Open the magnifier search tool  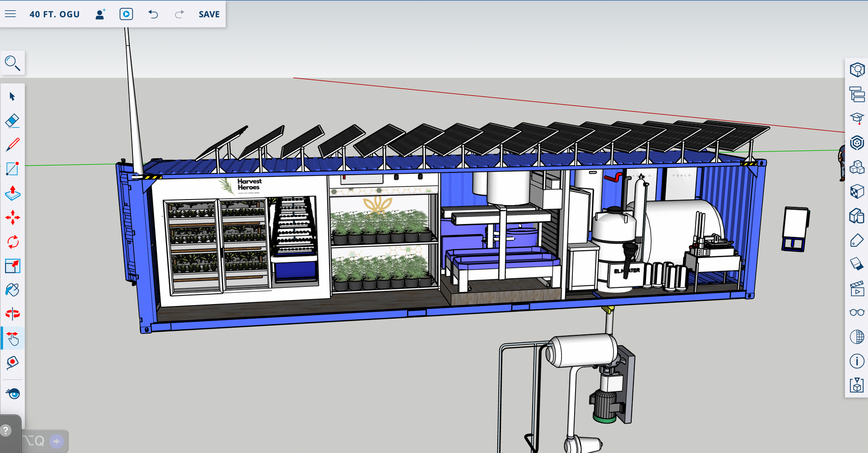point(13,63)
